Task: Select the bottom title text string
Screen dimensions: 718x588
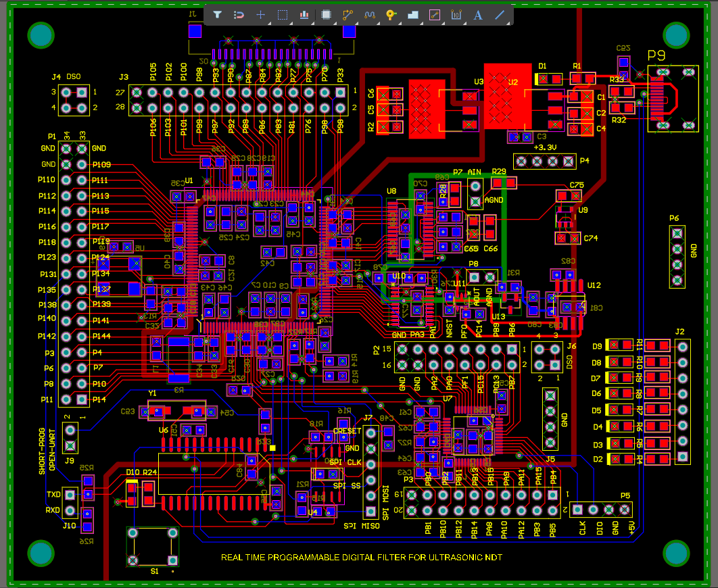Action: (x=361, y=558)
